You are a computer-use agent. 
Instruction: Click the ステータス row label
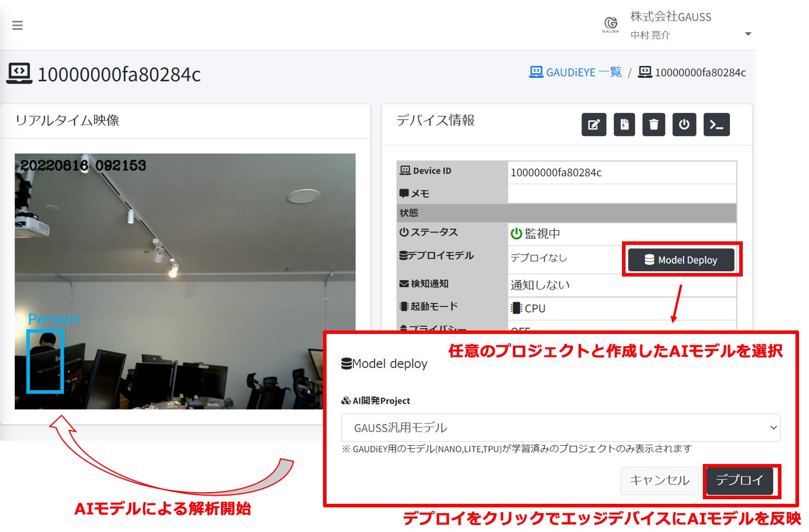click(x=429, y=232)
